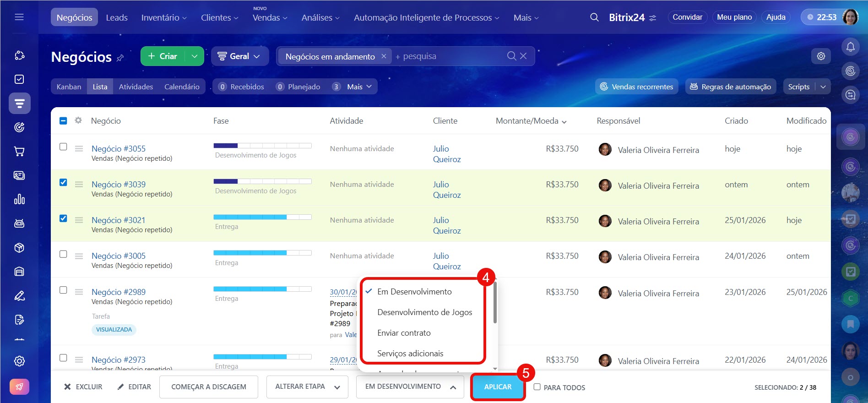Image resolution: width=868 pixels, height=403 pixels.
Task: Click the Aplicar button
Action: (x=498, y=387)
